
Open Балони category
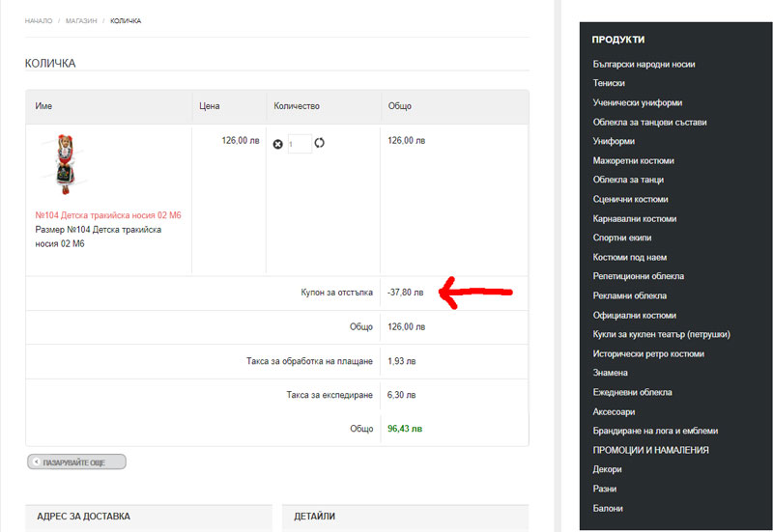tap(608, 509)
